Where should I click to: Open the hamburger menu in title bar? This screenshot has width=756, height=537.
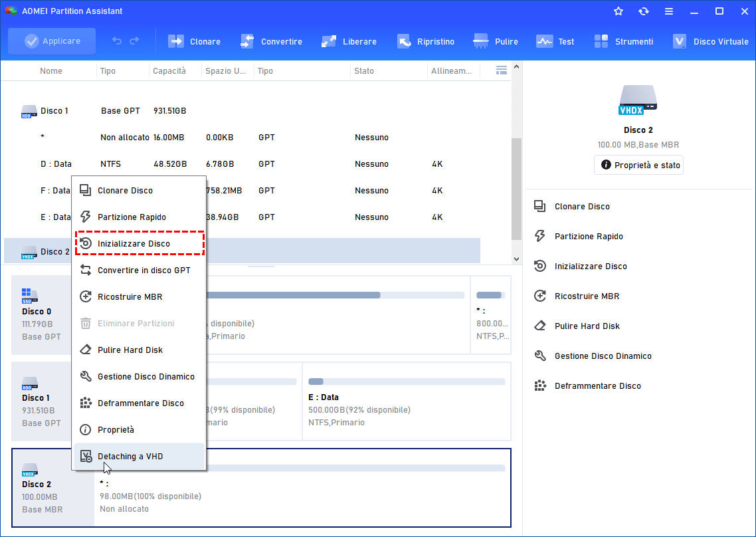coord(669,11)
